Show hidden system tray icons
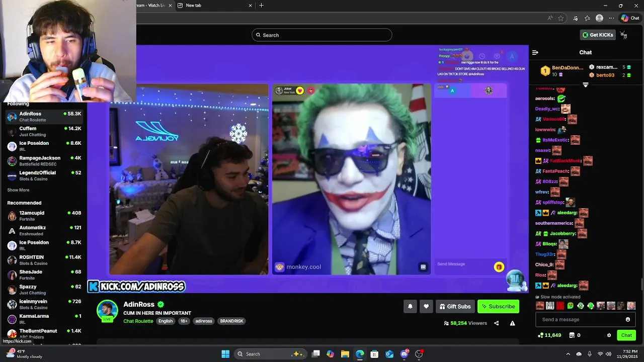 pos(568,354)
